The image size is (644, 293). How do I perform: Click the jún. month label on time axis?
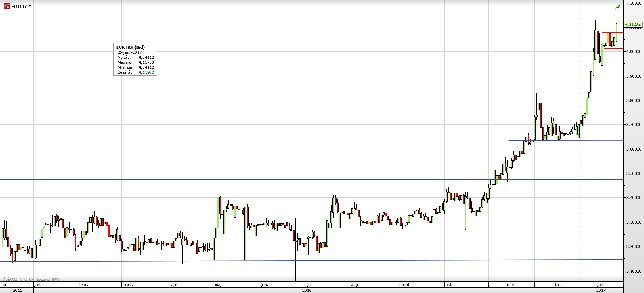point(264,285)
